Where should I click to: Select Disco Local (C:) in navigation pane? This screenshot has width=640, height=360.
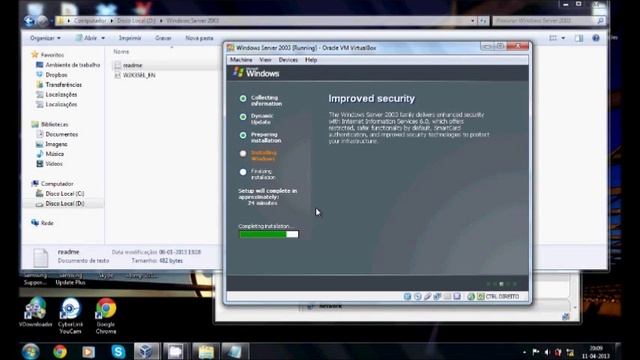pyautogui.click(x=60, y=193)
